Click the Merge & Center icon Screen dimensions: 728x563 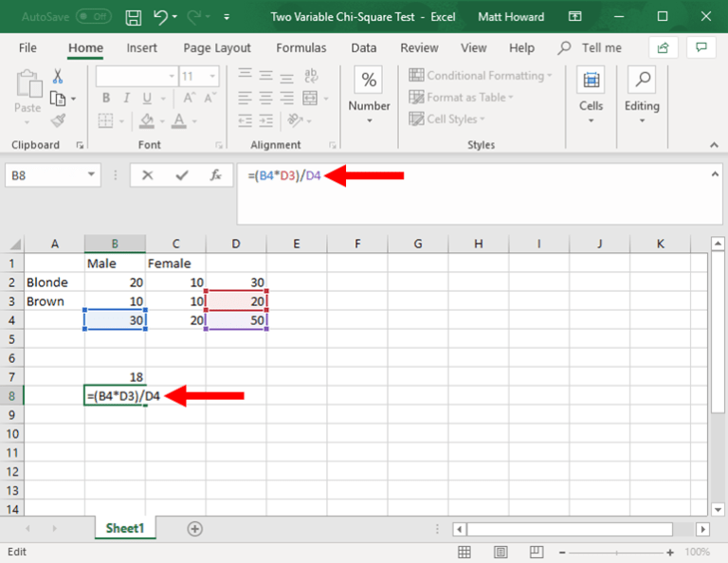[310, 98]
